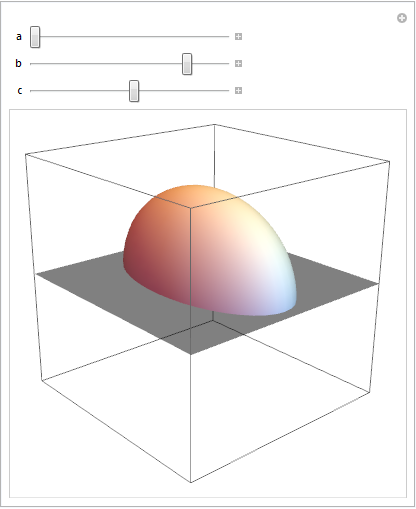The width and height of the screenshot is (416, 509).
Task: Click the label b beside the second slider
Action: (19, 63)
